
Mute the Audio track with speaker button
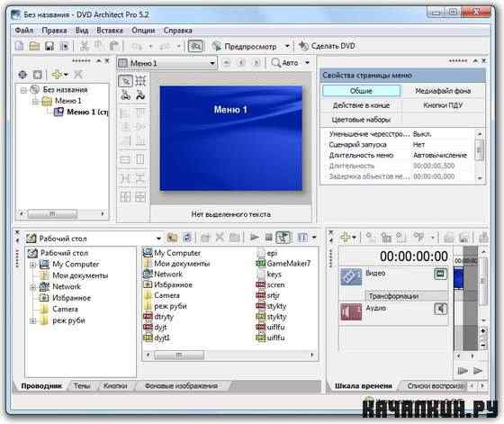(440, 309)
